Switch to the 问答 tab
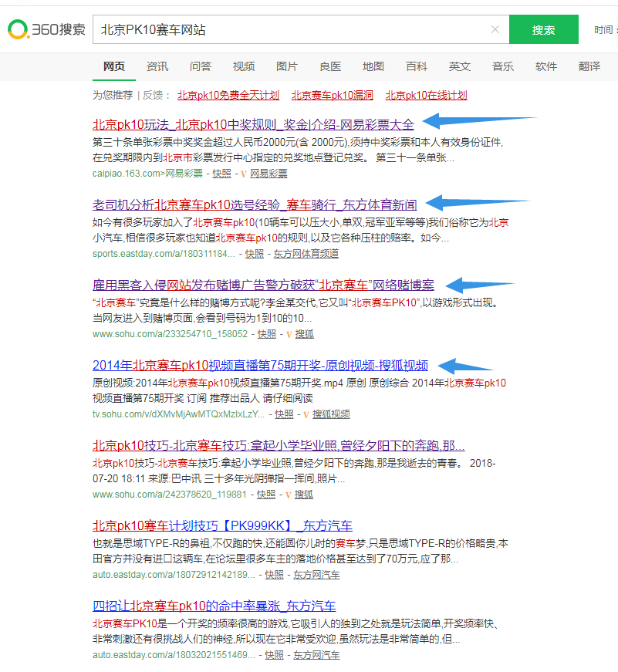Image resolution: width=618 pixels, height=672 pixels. tap(201, 66)
